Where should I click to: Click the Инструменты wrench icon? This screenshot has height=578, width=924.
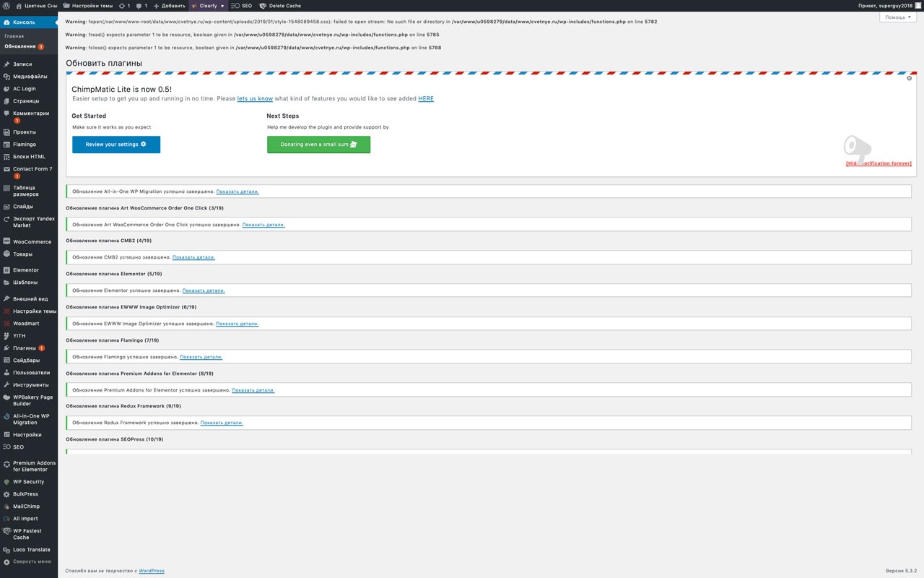point(6,385)
